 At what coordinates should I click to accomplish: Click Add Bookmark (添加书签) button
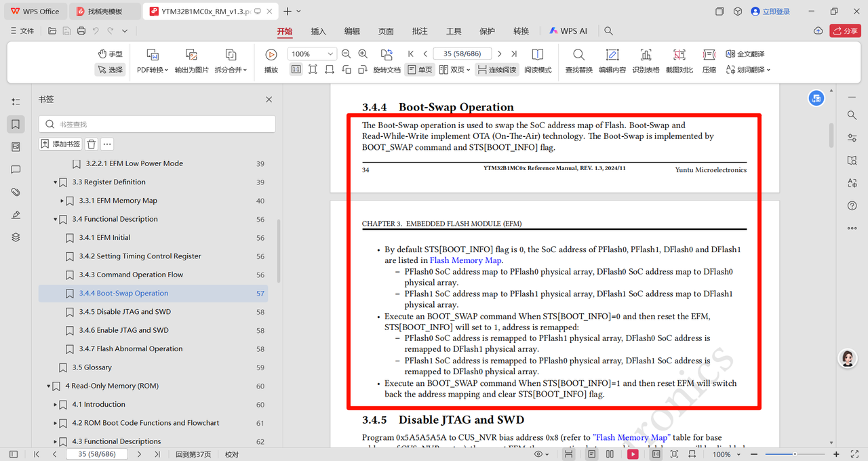(60, 144)
